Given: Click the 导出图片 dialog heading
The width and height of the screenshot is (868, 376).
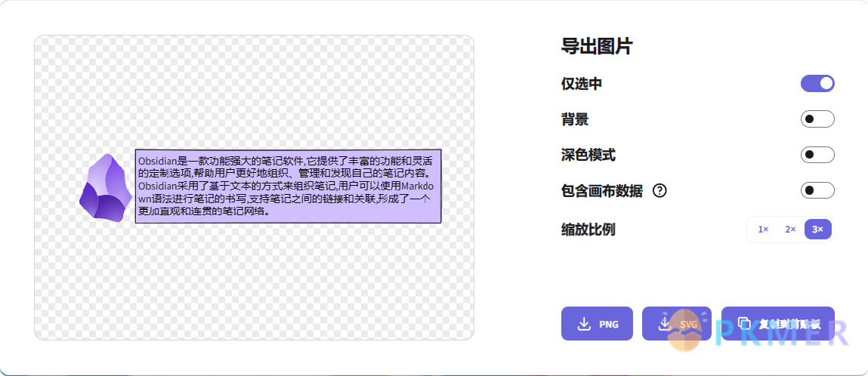Looking at the screenshot, I should click(597, 47).
